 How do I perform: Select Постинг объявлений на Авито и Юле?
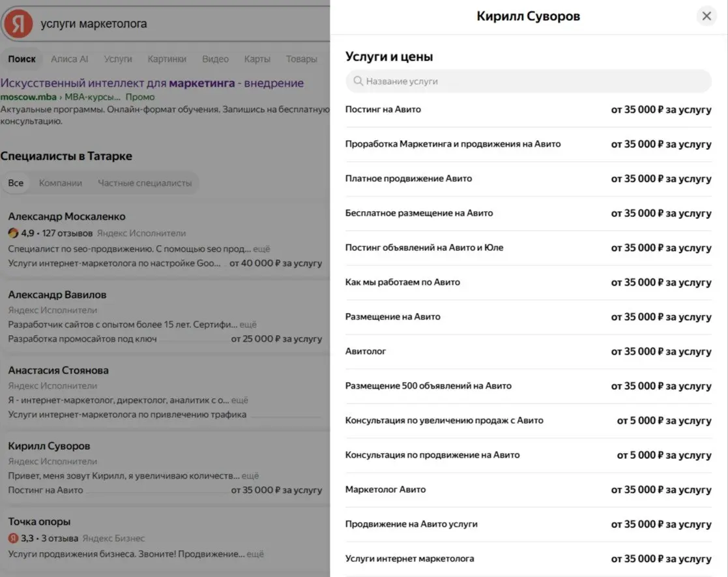529,248
